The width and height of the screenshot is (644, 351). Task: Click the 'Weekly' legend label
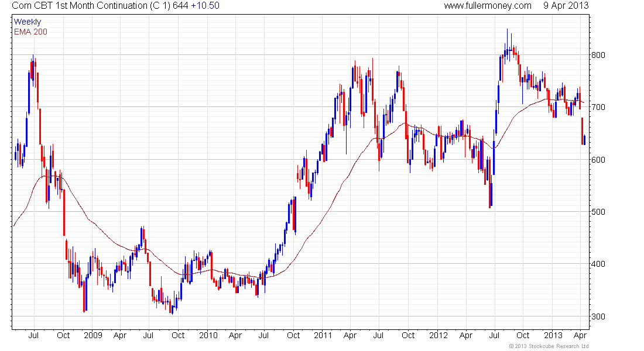click(x=28, y=22)
